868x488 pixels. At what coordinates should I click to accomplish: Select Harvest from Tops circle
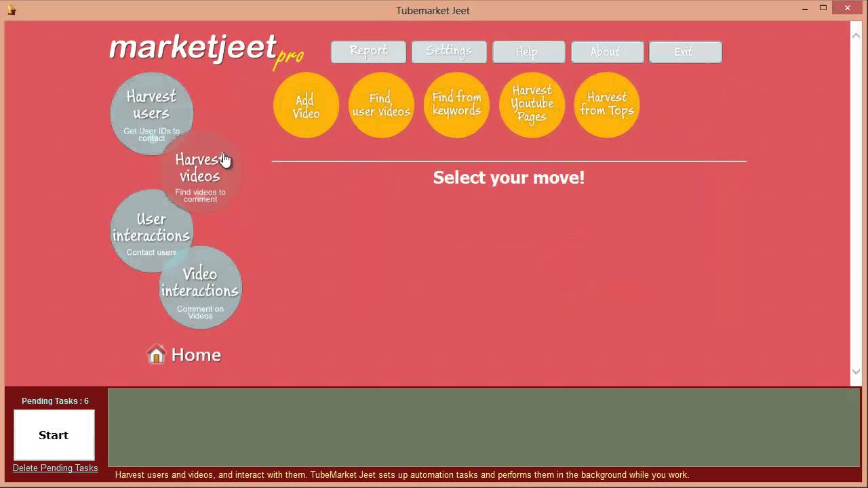coord(607,105)
